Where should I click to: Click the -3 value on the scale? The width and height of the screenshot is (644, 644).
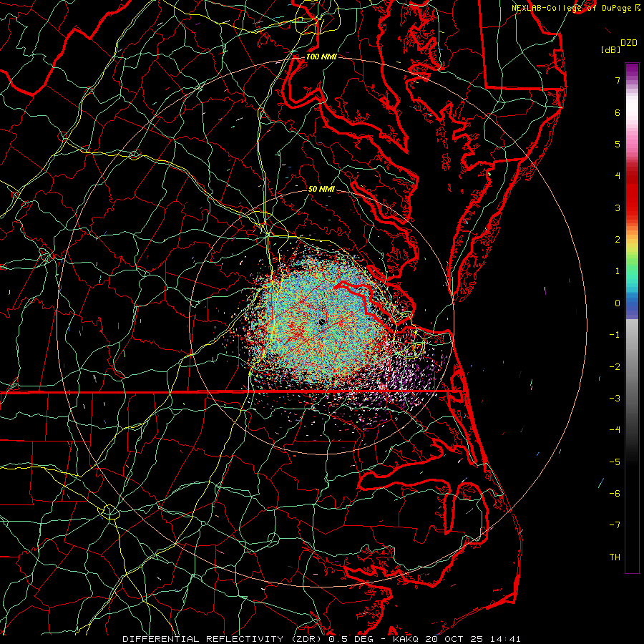click(615, 399)
